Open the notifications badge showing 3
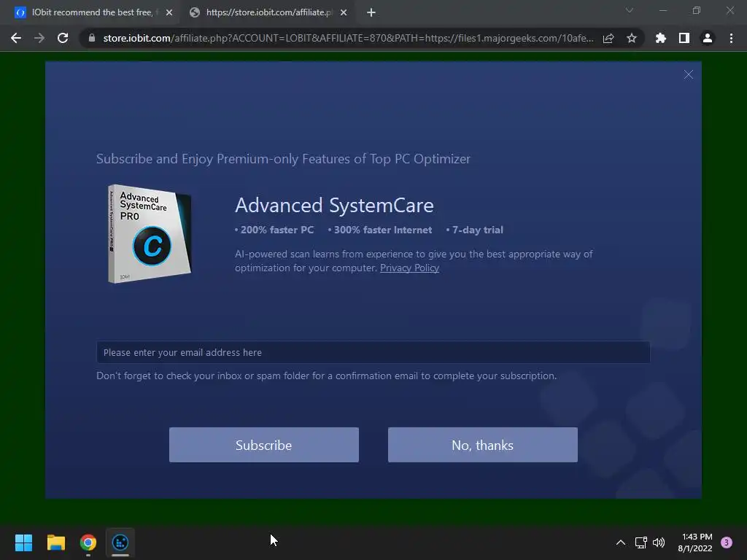The image size is (747, 560). point(727,542)
